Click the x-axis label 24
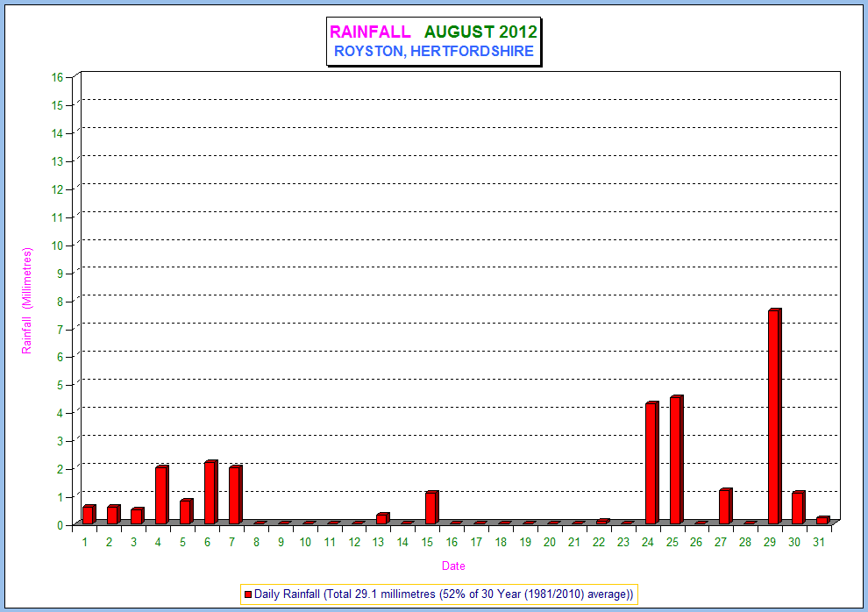Viewport: 868px width, 612px height. click(647, 543)
